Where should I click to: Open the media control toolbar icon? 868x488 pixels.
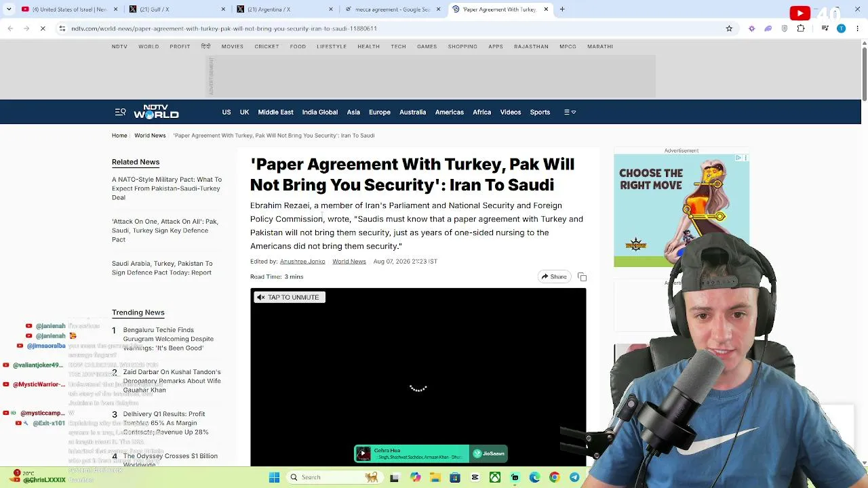[825, 28]
